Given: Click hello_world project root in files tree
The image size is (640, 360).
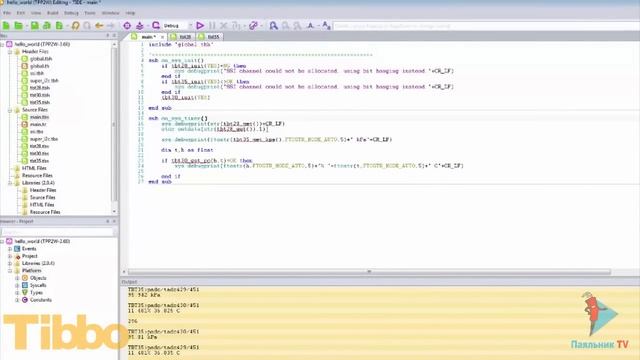Looking at the screenshot, I should point(42,44).
